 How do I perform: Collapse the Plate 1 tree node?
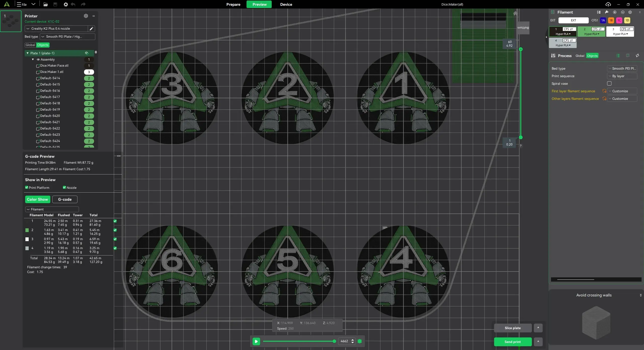pyautogui.click(x=28, y=53)
